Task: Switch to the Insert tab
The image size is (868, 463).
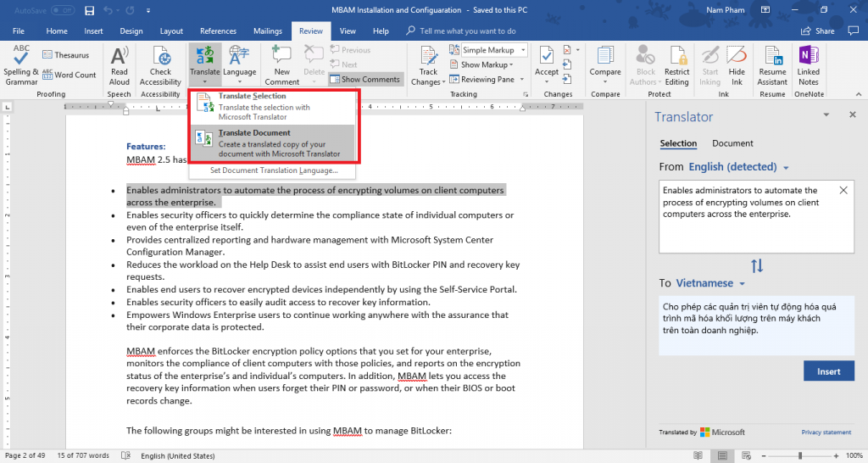Action: click(x=93, y=31)
